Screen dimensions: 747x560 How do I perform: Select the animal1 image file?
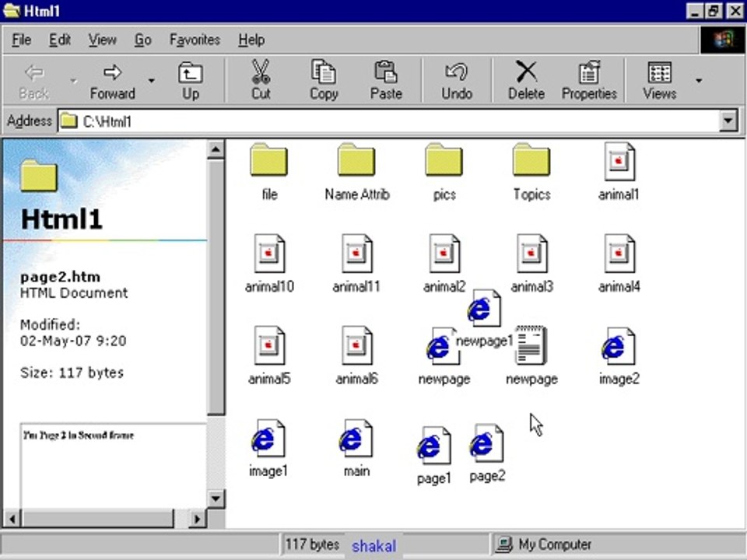(x=619, y=173)
